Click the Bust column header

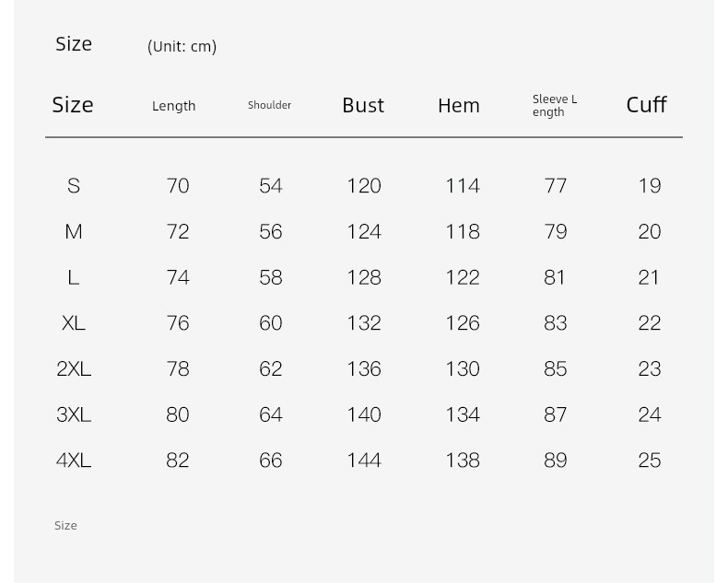[x=363, y=105]
